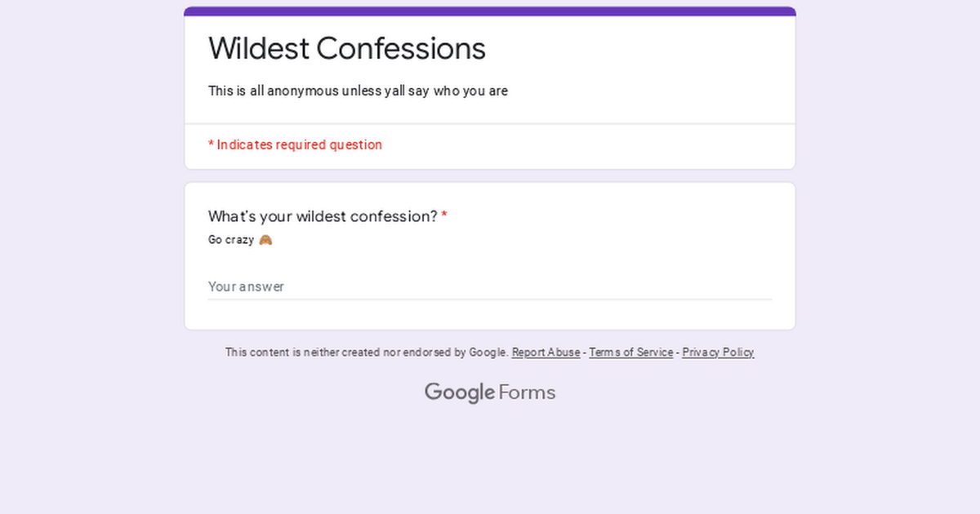
Task: Open the Terms of Service link
Action: [630, 352]
